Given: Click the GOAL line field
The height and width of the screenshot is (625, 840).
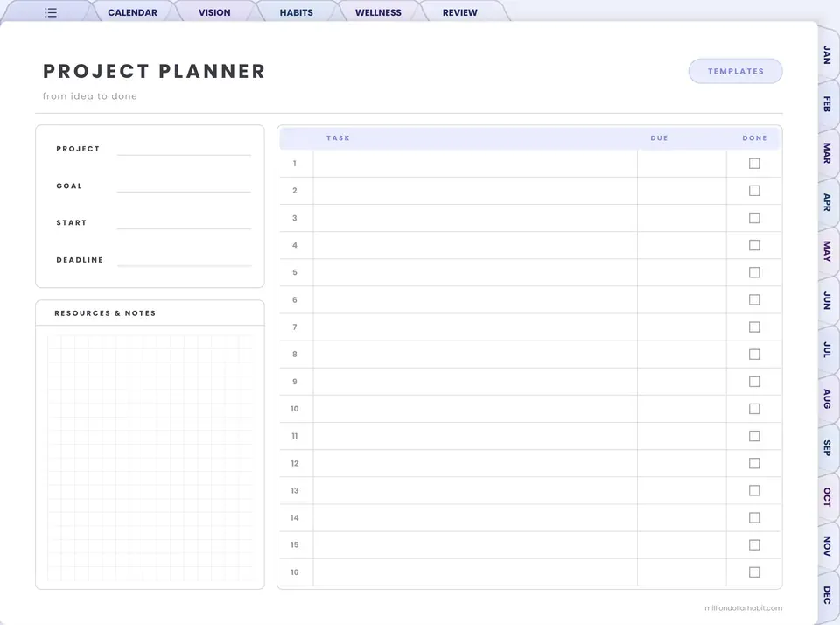Looking at the screenshot, I should [184, 186].
